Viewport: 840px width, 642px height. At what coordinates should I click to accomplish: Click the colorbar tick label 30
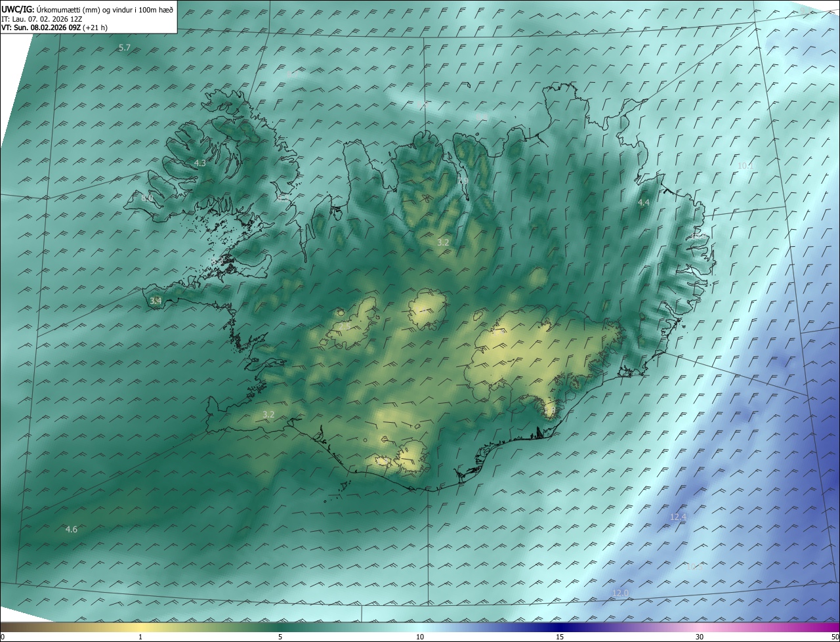700,637
